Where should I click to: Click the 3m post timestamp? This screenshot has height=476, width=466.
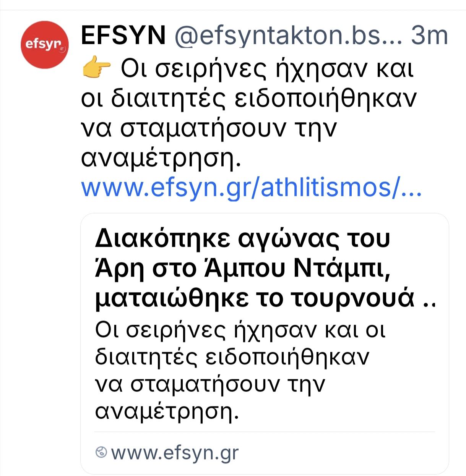pos(429,35)
